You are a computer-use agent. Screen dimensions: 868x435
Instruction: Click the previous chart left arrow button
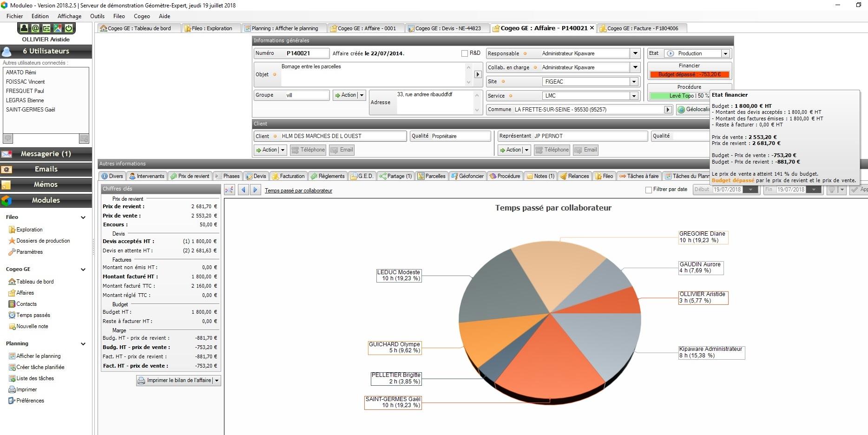click(243, 190)
